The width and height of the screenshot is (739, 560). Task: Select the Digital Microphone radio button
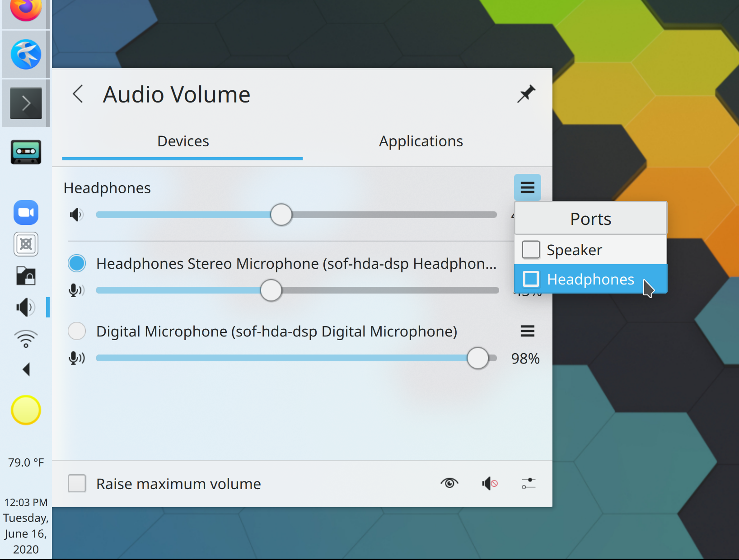pos(77,331)
